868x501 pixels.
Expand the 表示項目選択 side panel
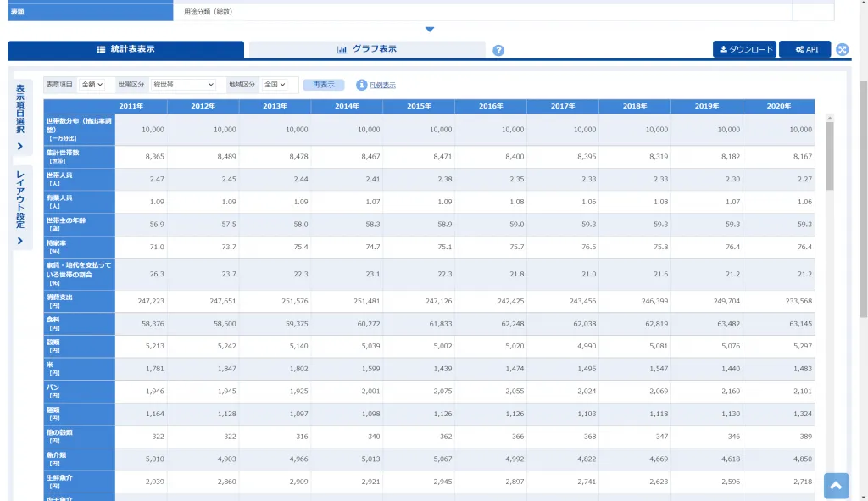click(20, 117)
